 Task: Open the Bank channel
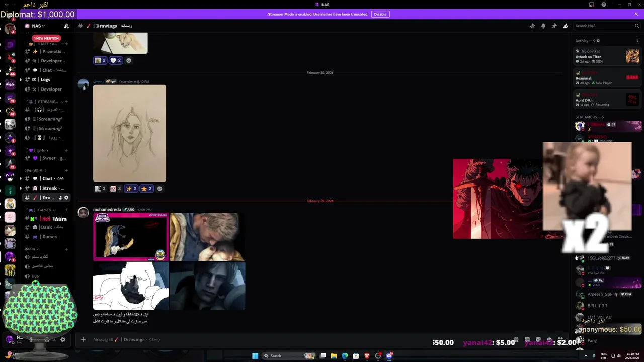[x=47, y=227]
